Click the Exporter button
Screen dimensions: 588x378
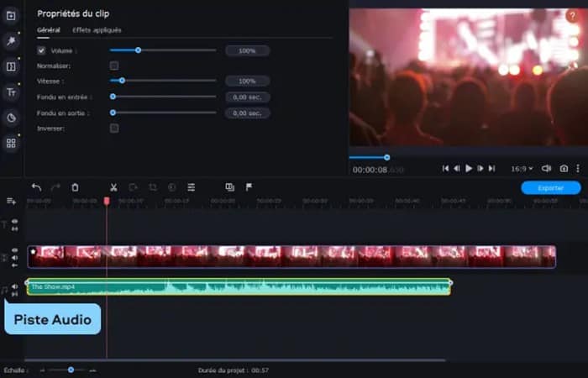(x=550, y=188)
